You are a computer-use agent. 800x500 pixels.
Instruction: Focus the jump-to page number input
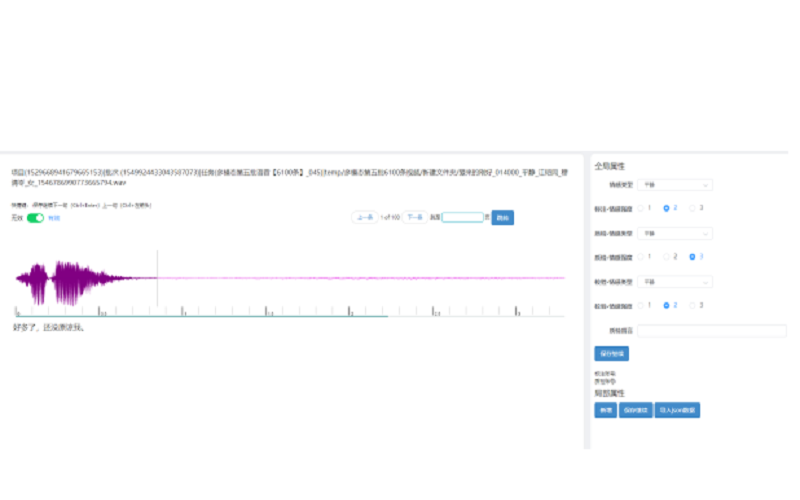tap(462, 217)
